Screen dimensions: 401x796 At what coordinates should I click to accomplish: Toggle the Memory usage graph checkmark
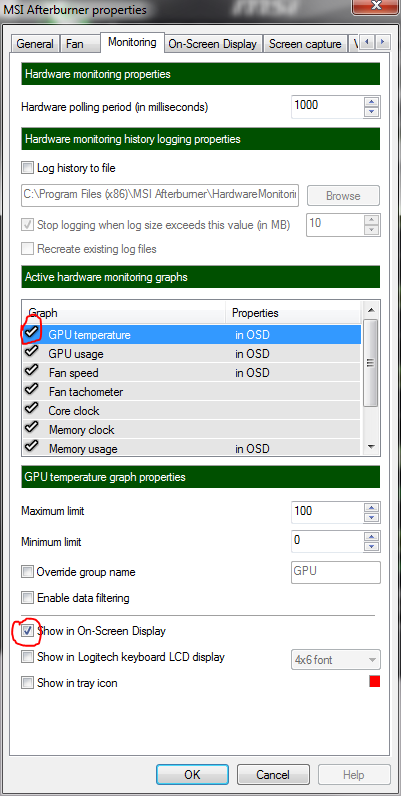click(31, 446)
